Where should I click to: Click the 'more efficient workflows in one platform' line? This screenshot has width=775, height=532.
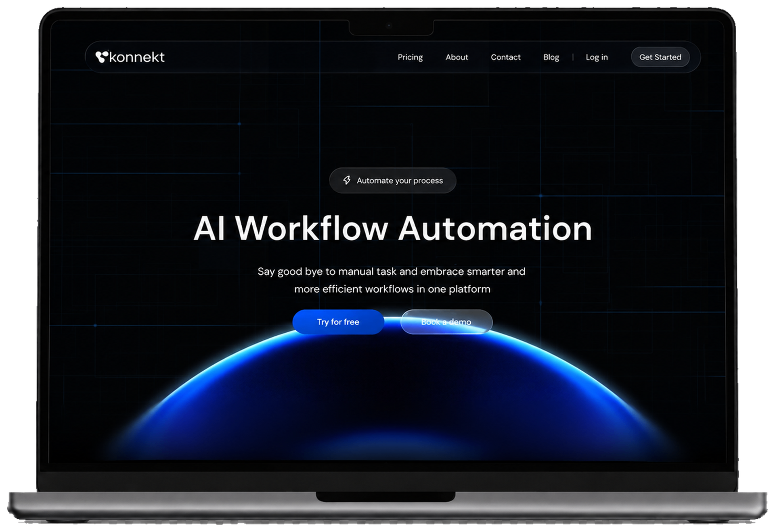click(392, 289)
